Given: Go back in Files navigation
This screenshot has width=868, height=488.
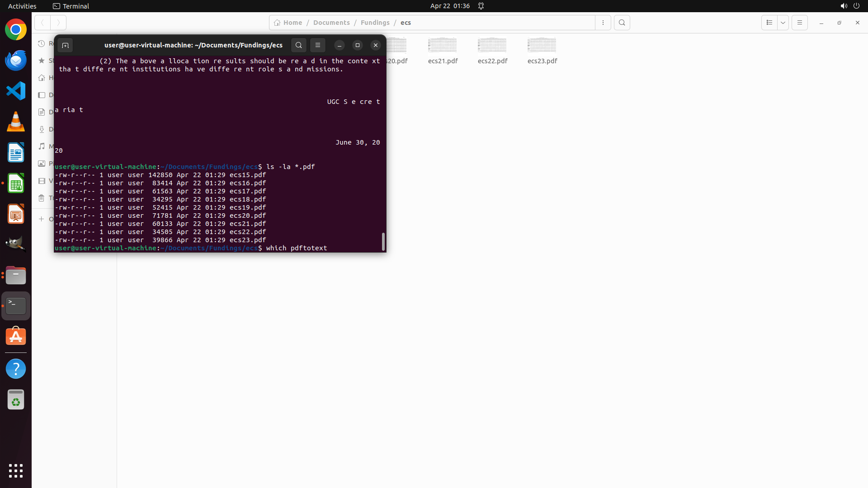Looking at the screenshot, I should pyautogui.click(x=42, y=23).
